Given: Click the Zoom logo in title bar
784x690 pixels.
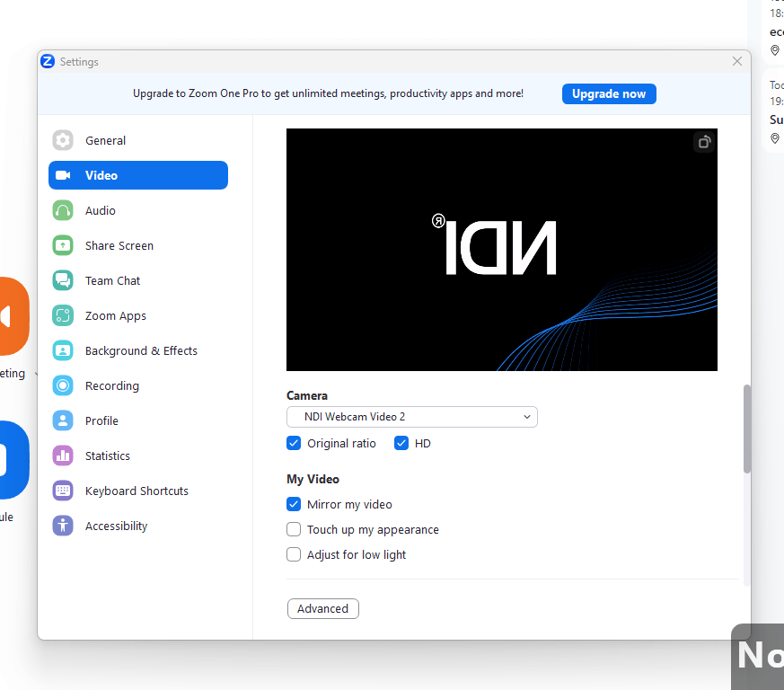Looking at the screenshot, I should pos(48,62).
